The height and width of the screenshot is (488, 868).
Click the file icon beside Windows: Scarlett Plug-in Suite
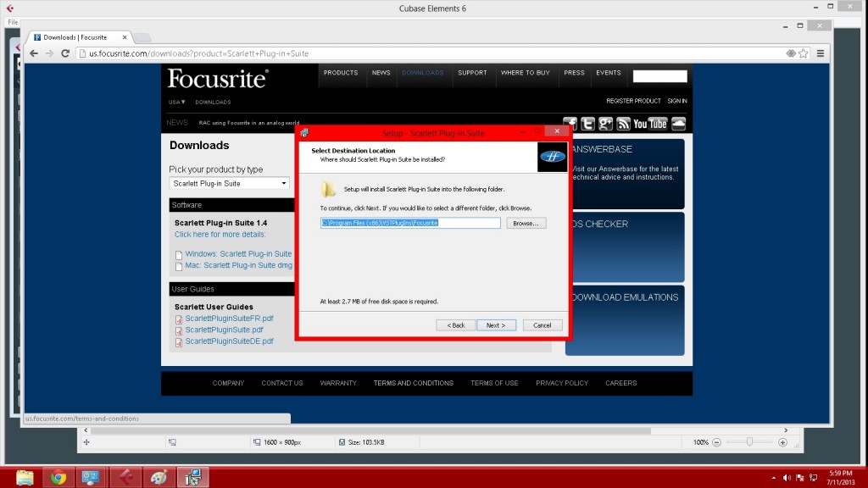178,255
